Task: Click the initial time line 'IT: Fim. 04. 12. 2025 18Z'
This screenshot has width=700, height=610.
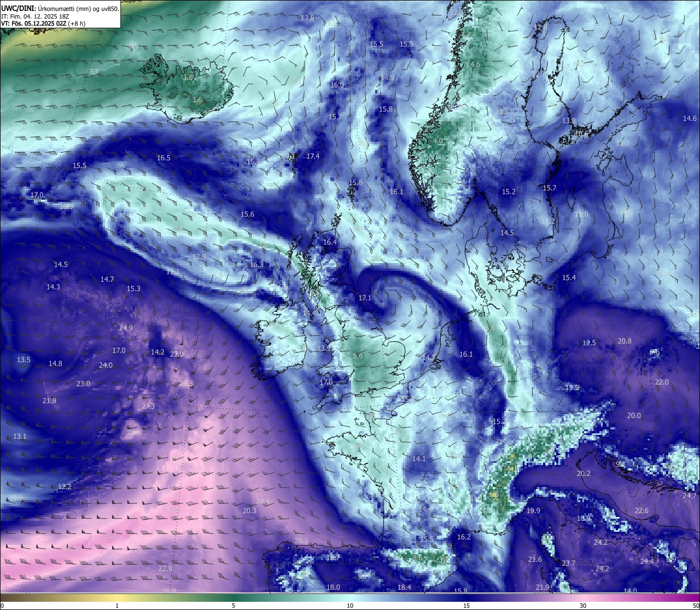Action: pos(35,16)
